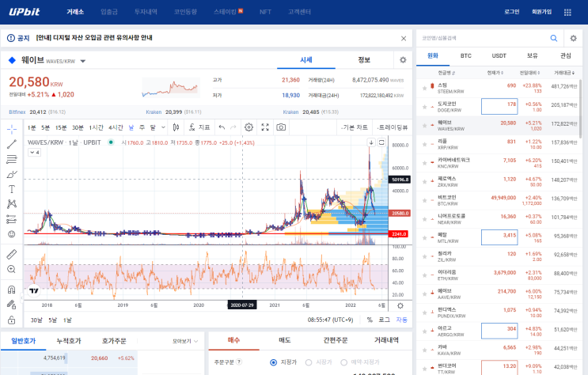Take a chart snapshot with camera
The image size is (588, 375).
click(x=281, y=127)
